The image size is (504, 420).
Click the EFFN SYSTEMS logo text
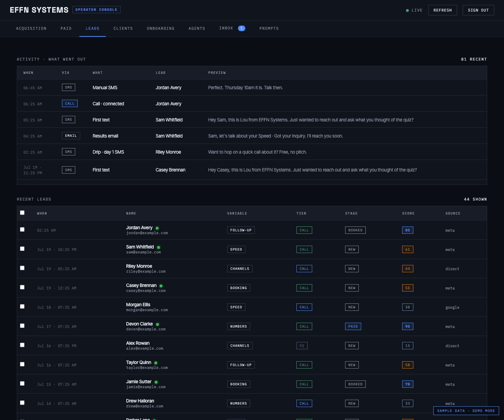pyautogui.click(x=39, y=10)
